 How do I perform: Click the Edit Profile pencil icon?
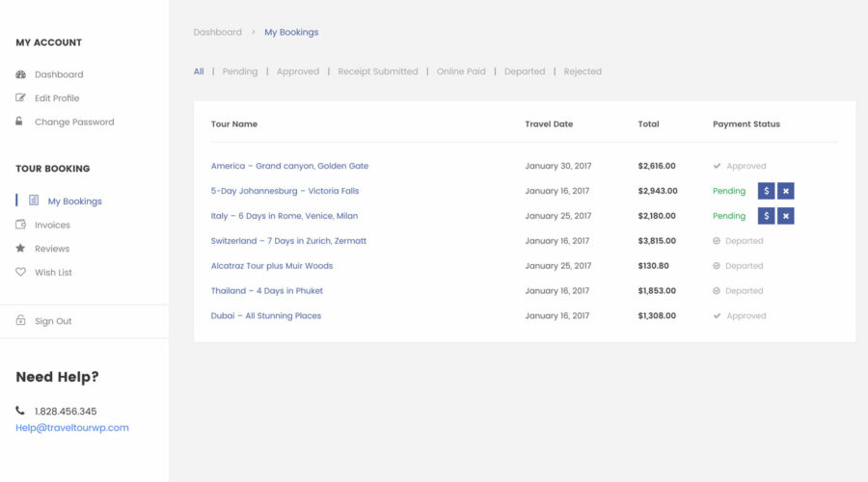coord(21,98)
